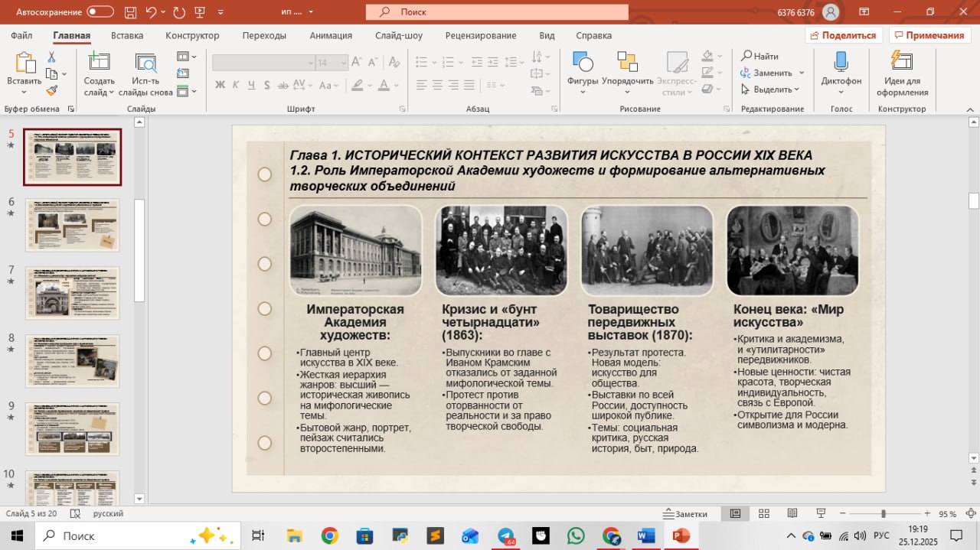Click the Найти search command
The image size is (980, 550).
click(760, 57)
